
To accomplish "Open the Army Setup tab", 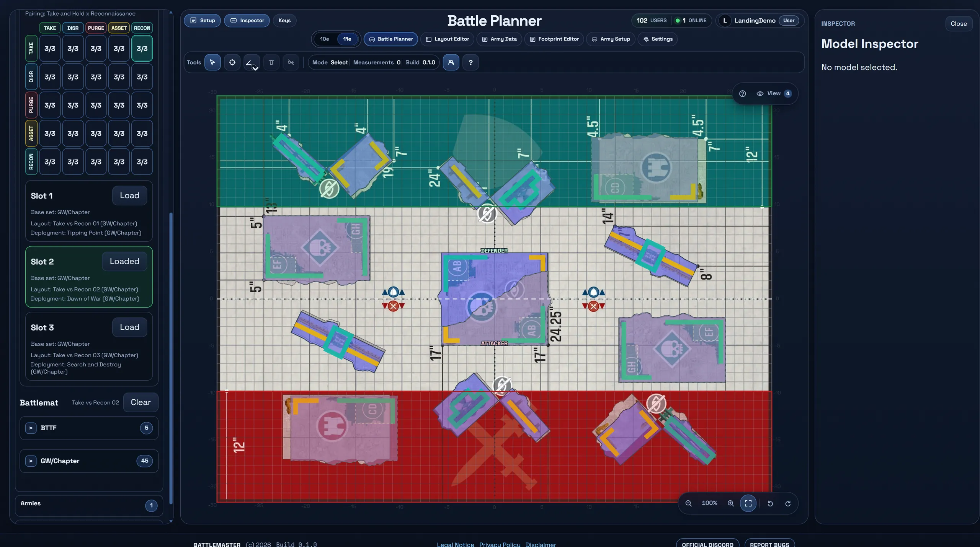I will tap(611, 39).
